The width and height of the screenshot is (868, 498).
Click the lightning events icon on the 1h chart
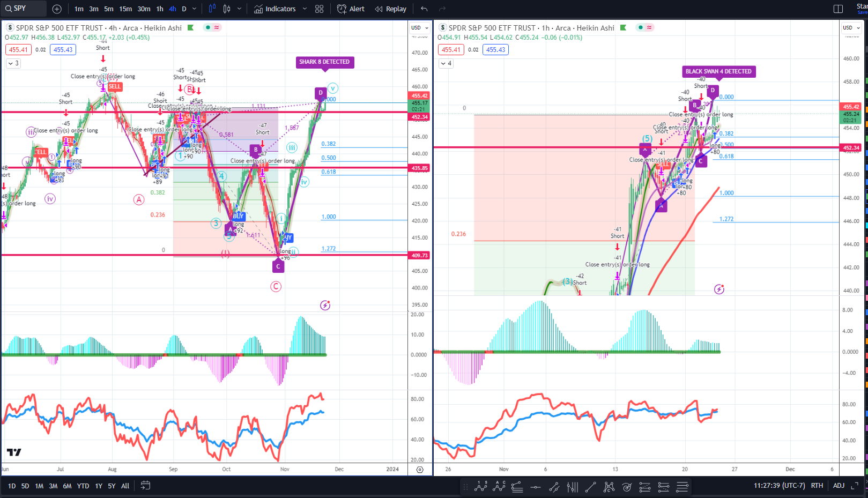tap(719, 289)
